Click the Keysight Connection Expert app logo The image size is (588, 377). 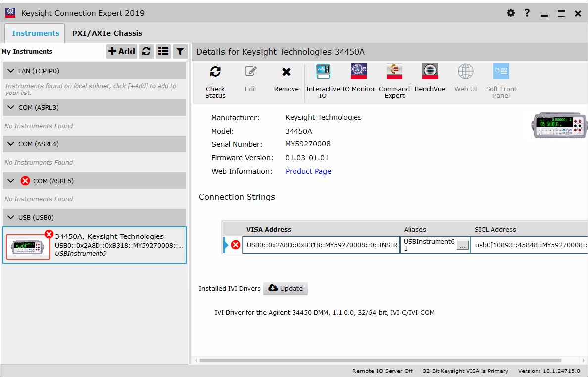(x=10, y=13)
